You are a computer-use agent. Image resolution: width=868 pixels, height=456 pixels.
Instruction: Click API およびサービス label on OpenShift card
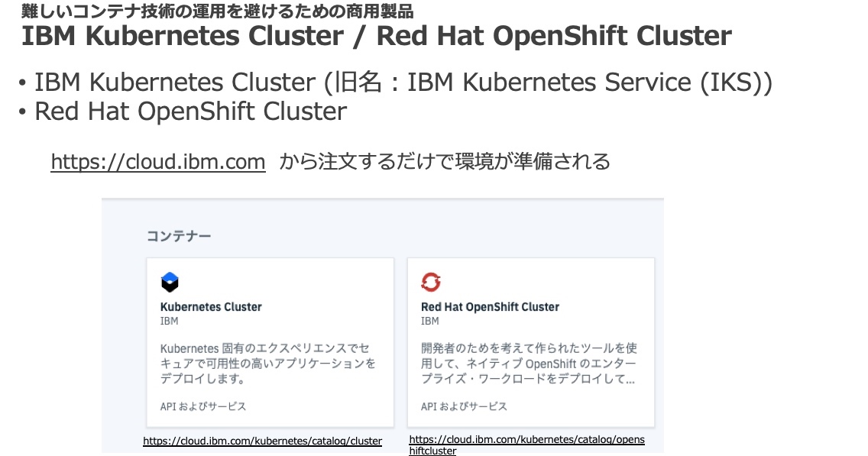(464, 406)
